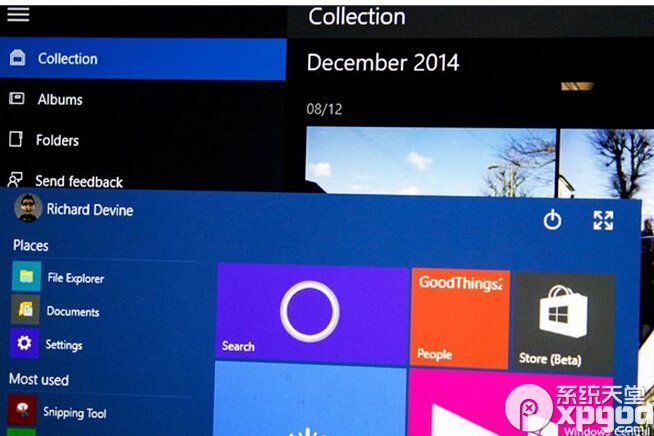This screenshot has height=436, width=654.
Task: Open Documents from Places
Action: pos(73,311)
